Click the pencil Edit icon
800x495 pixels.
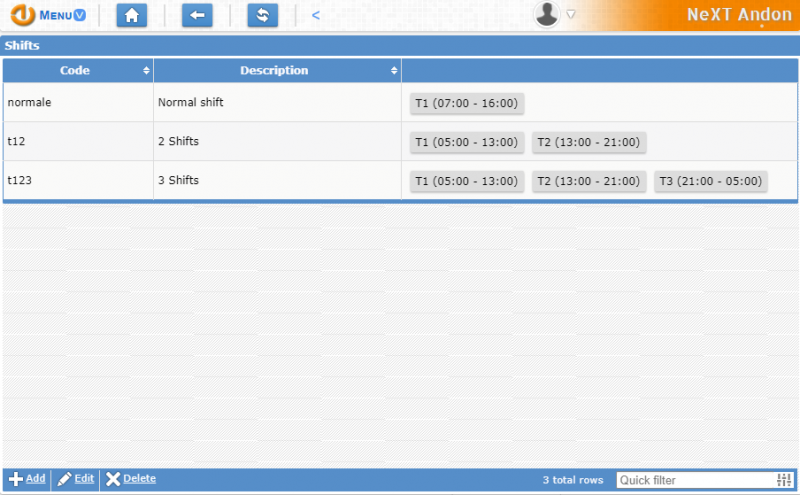click(x=64, y=479)
